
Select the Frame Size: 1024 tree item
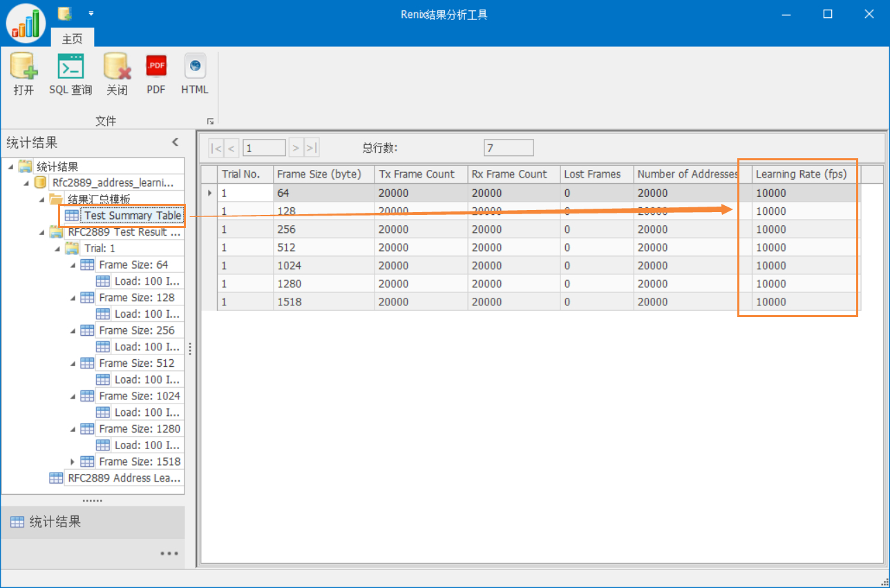click(x=140, y=396)
